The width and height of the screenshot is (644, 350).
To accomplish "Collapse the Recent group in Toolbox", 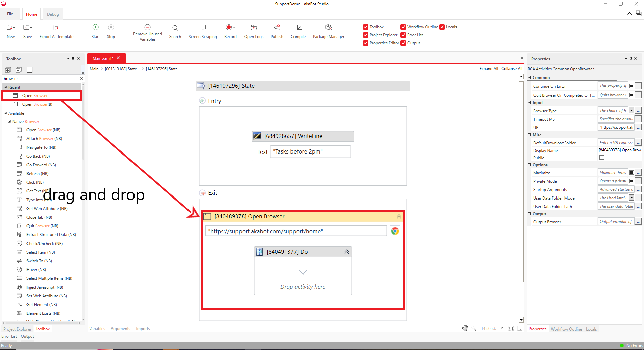I will (5, 87).
